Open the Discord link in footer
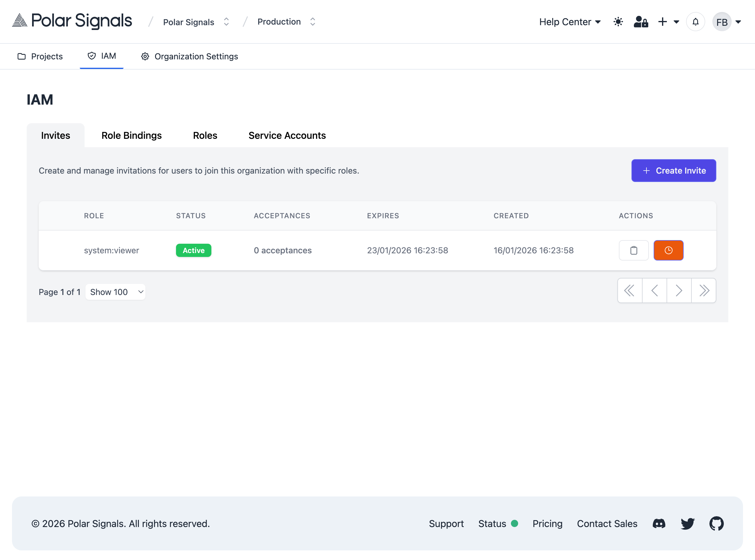 659,523
